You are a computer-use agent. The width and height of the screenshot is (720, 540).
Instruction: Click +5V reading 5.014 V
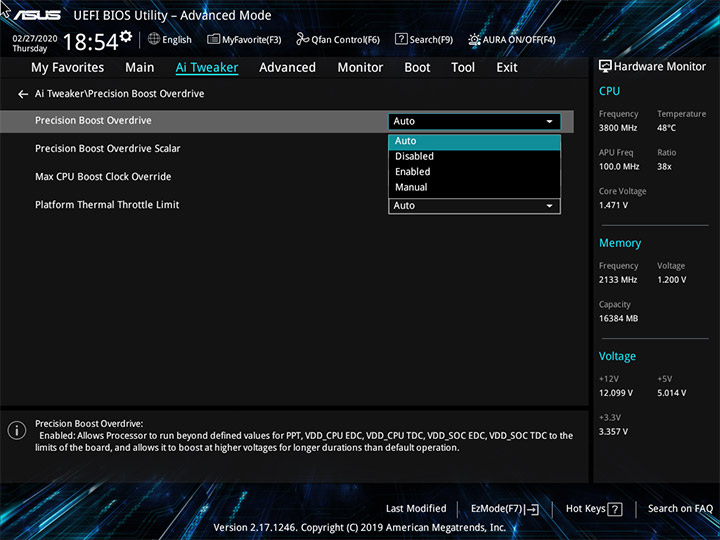(671, 393)
